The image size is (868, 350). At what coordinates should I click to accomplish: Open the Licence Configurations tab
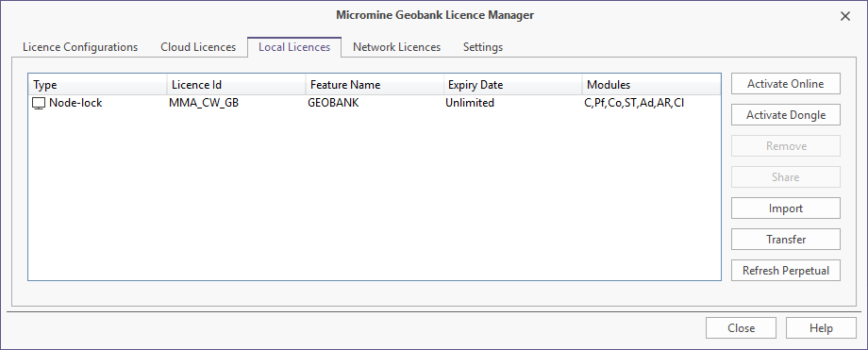(x=80, y=47)
